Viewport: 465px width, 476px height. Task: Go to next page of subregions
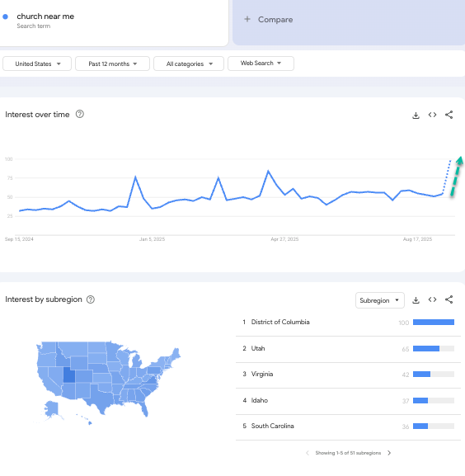pyautogui.click(x=389, y=453)
